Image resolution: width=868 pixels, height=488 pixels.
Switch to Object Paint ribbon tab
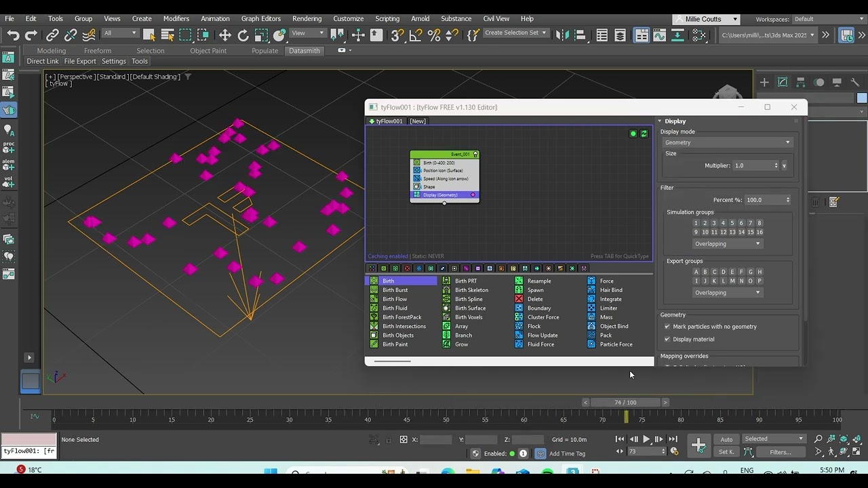point(208,51)
